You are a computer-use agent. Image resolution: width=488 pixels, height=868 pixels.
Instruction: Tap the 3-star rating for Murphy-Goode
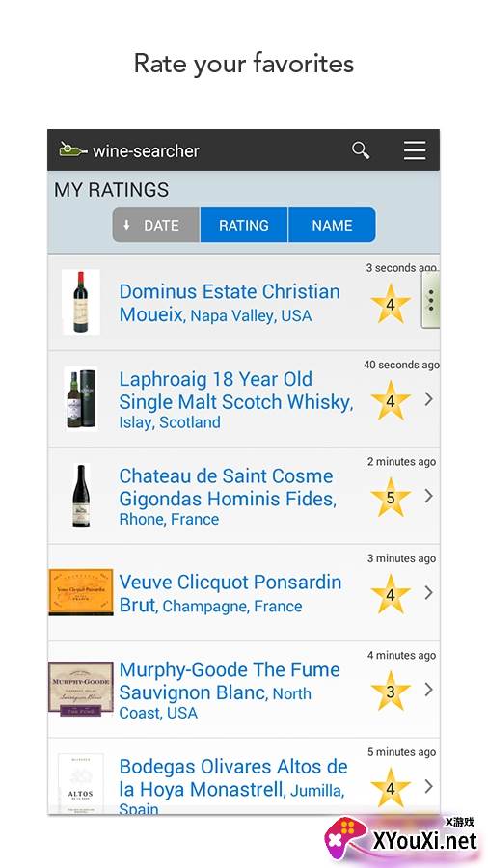[x=391, y=691]
